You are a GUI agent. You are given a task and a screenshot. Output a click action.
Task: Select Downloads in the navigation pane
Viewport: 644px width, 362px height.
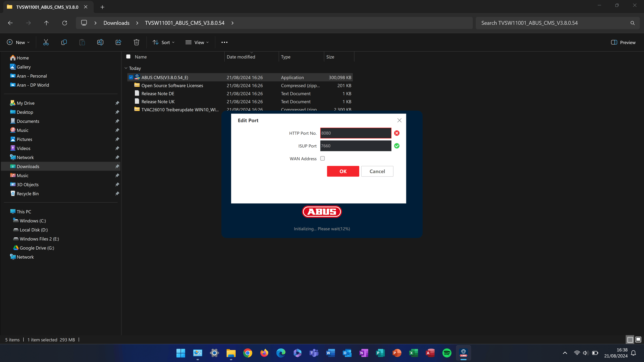pyautogui.click(x=28, y=166)
